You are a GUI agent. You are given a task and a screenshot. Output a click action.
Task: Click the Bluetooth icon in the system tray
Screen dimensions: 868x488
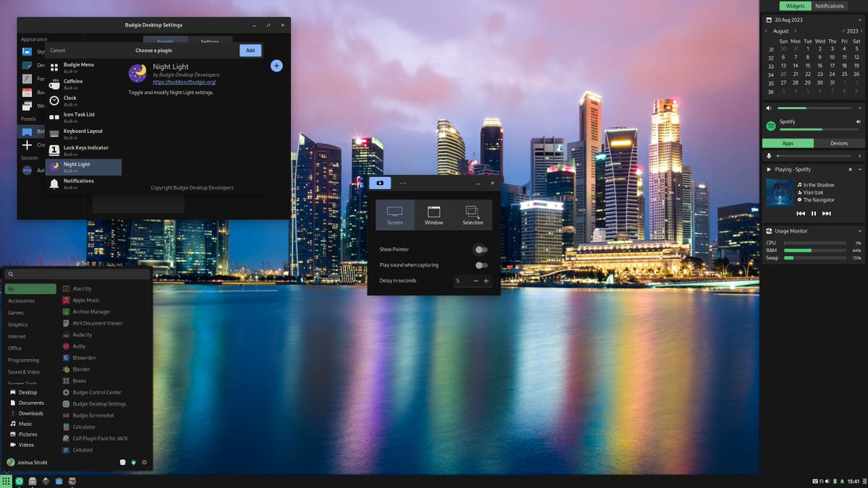(x=833, y=480)
